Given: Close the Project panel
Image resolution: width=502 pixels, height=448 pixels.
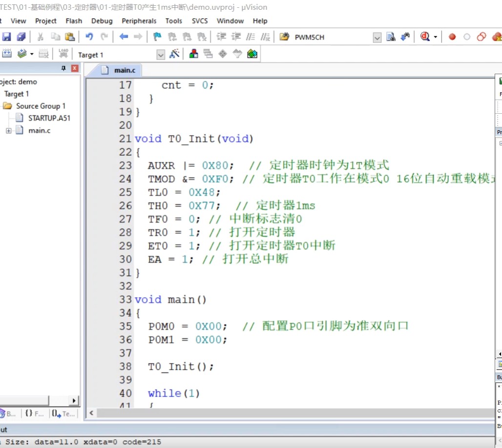Looking at the screenshot, I should pyautogui.click(x=75, y=68).
